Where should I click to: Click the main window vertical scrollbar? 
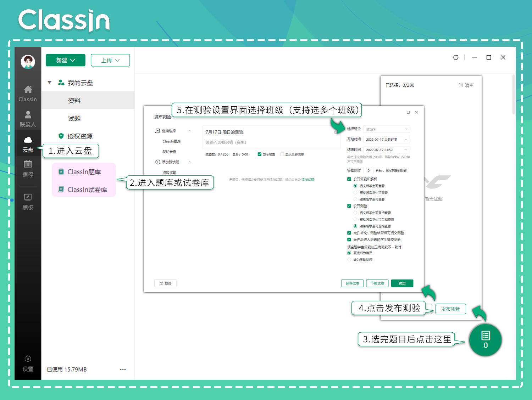[514, 94]
